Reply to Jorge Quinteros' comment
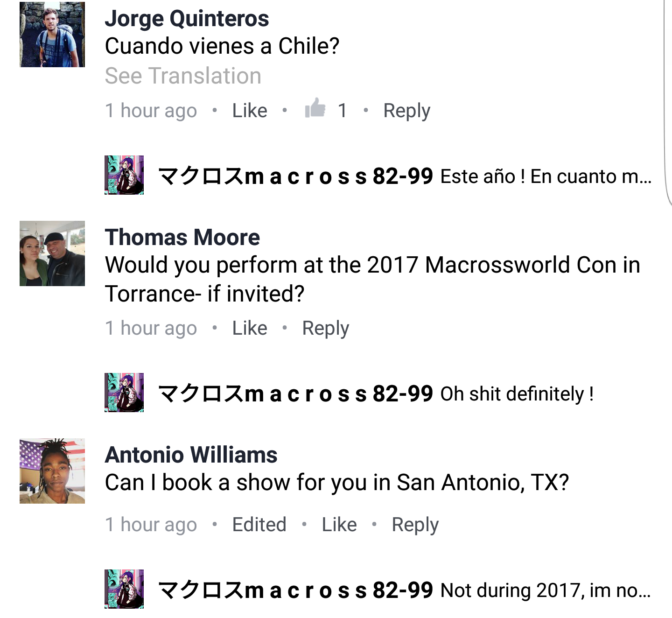This screenshot has height=618, width=672. [406, 111]
